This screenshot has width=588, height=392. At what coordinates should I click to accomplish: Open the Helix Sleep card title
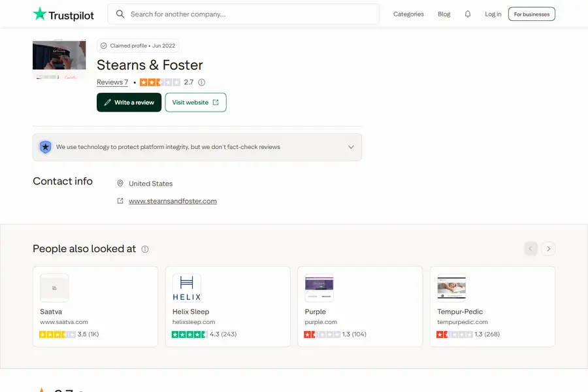click(x=191, y=312)
